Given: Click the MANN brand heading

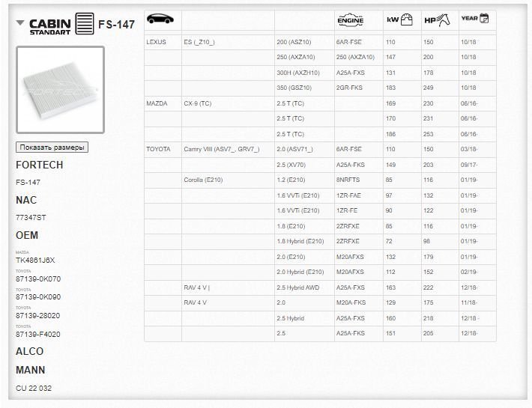Looking at the screenshot, I should (x=31, y=370).
